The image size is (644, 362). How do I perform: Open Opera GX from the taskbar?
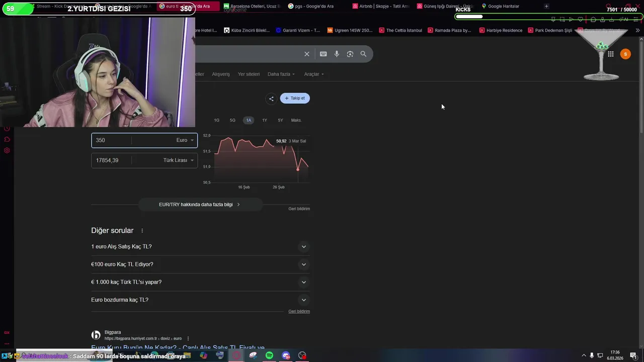[236, 355]
